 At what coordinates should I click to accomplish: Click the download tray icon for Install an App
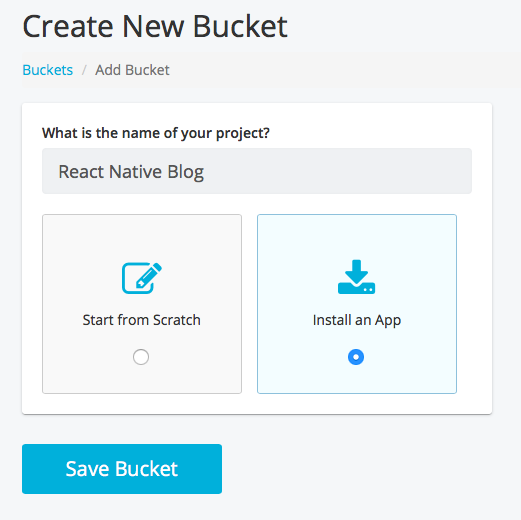(356, 277)
